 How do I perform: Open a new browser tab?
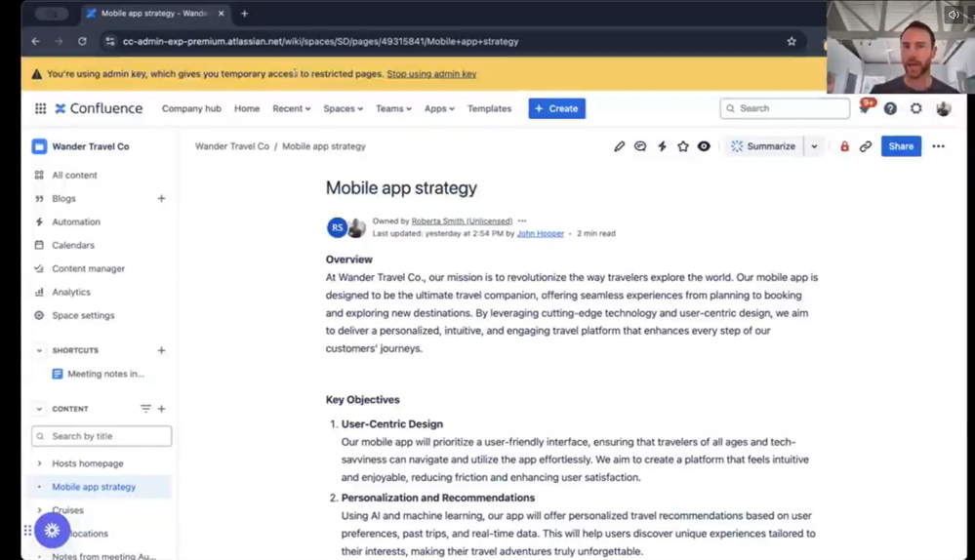pos(244,13)
